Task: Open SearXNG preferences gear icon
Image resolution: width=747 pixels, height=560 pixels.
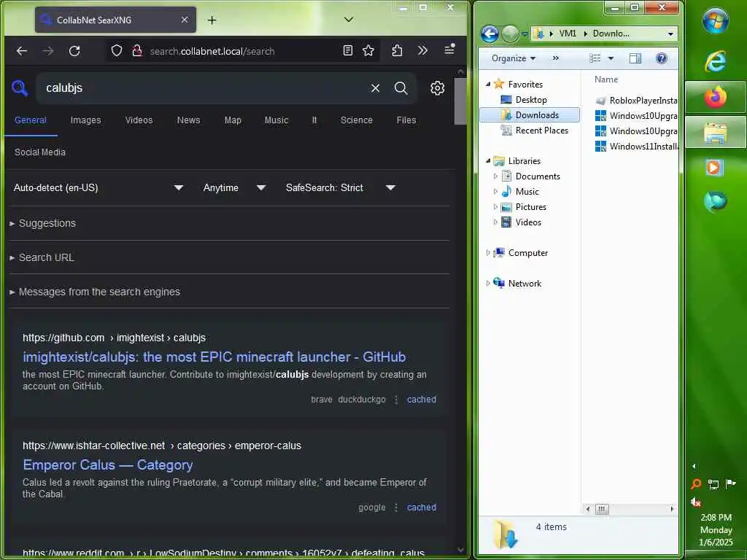Action: 438,88
